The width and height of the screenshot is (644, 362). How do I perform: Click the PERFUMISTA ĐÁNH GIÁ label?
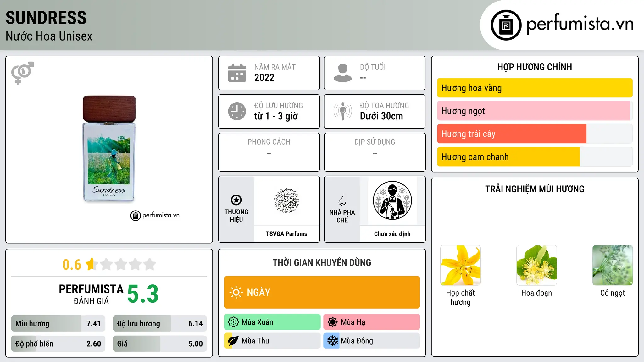[91, 294]
